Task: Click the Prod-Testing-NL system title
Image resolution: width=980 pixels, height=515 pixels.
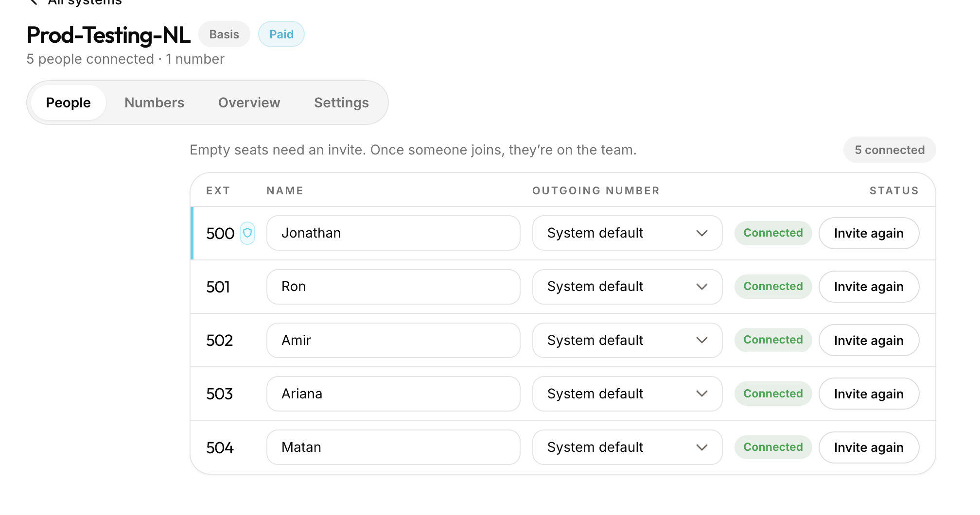Action: (x=109, y=35)
